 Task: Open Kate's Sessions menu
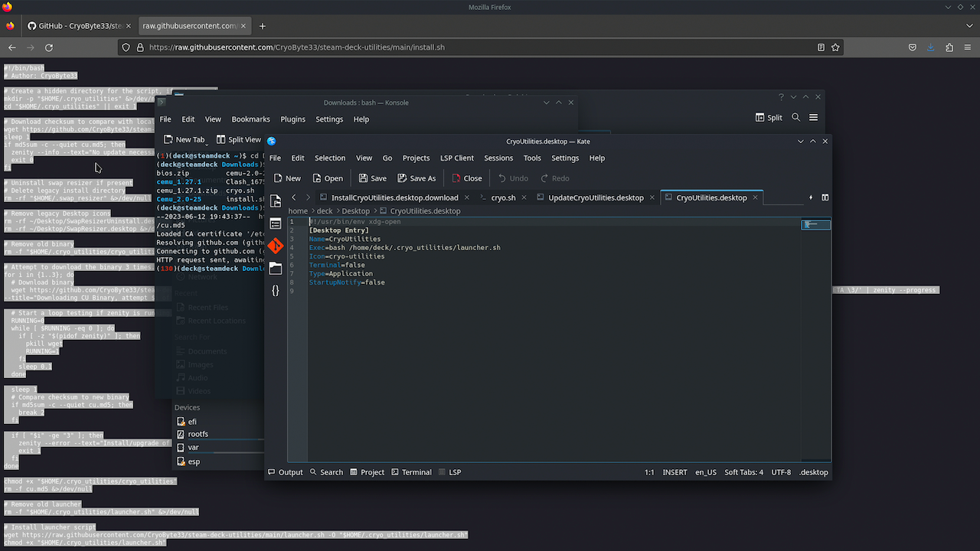[x=498, y=158]
